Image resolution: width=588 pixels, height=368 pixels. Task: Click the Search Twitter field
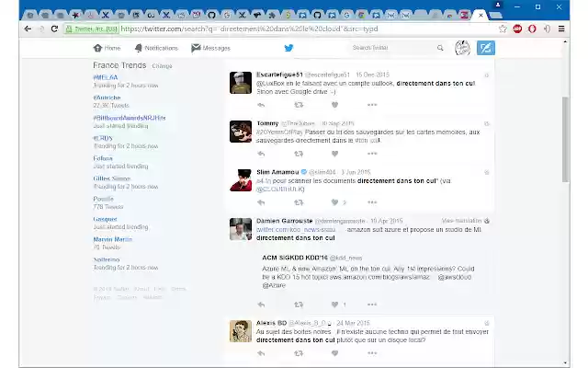(395, 48)
